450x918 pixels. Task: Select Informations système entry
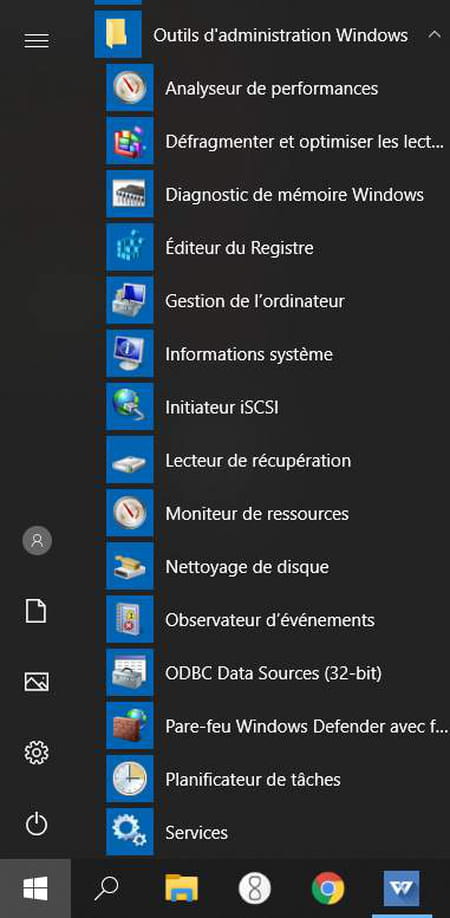click(x=275, y=354)
